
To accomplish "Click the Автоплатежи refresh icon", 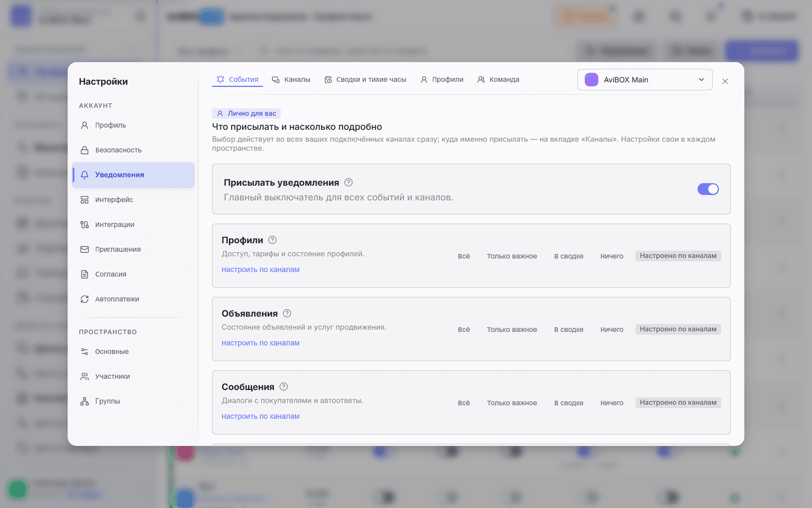I will (x=85, y=299).
